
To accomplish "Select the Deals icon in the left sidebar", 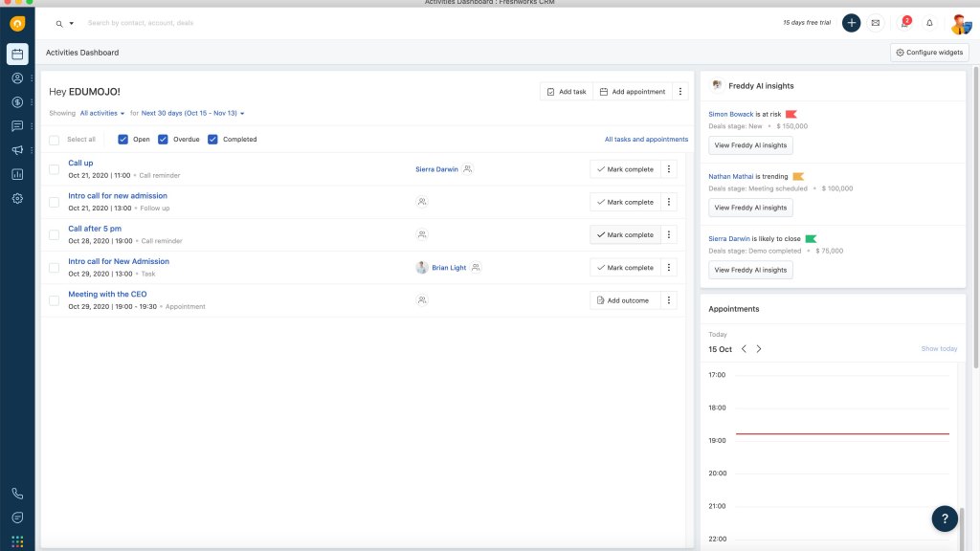I will coord(16,101).
